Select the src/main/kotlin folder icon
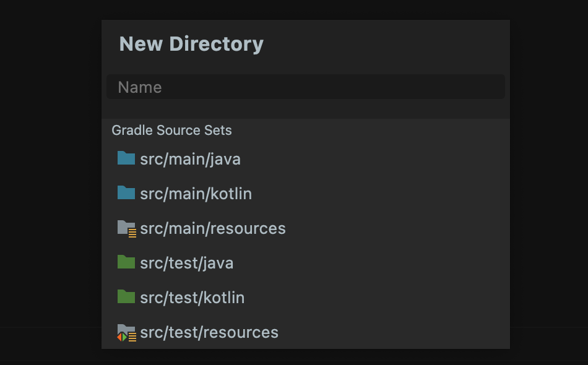Image resolution: width=588 pixels, height=365 pixels. (x=126, y=192)
